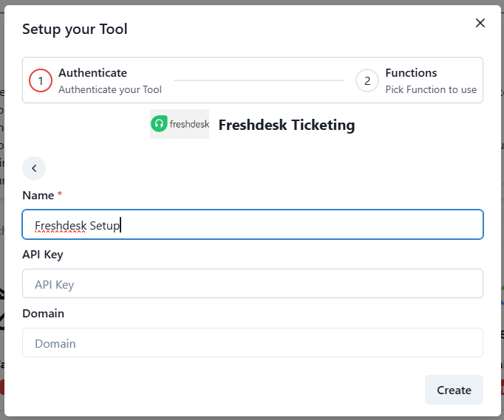Switch to the Functions step title
The width and height of the screenshot is (504, 420).
point(411,73)
